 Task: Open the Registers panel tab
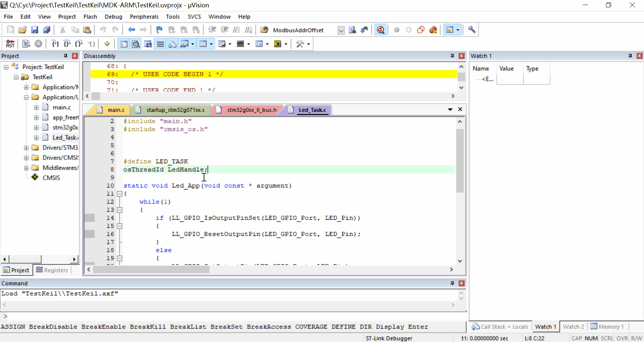pos(52,270)
